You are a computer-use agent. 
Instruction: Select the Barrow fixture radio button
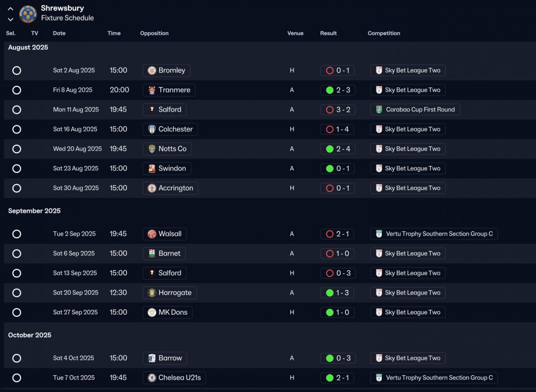pos(17,358)
